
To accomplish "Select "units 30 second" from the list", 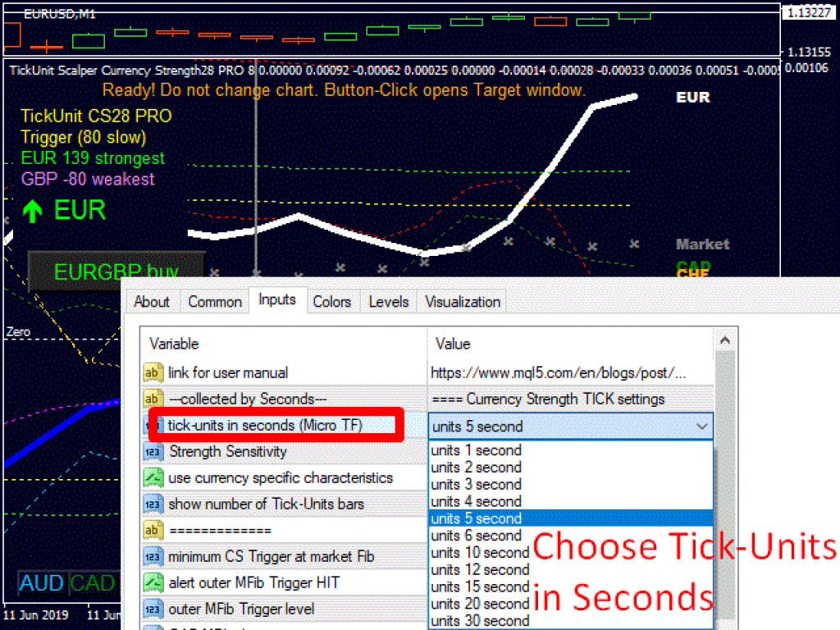I will click(x=480, y=621).
